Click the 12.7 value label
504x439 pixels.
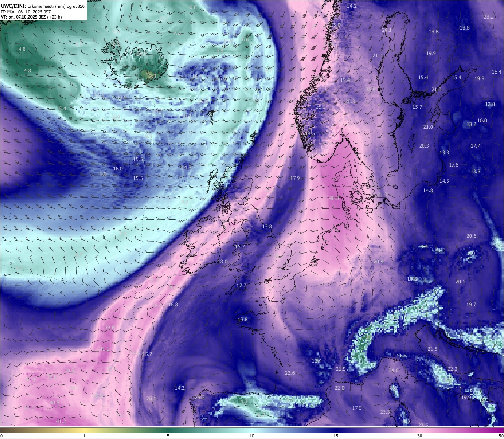click(x=241, y=285)
